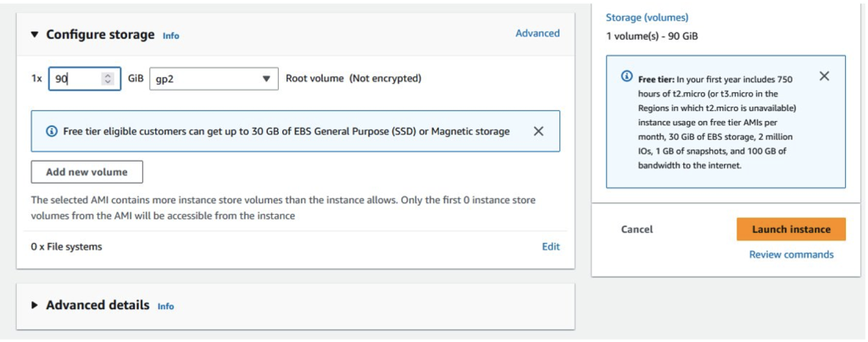Decrease volume size with stepper down arrow
This screenshot has height=342, width=868.
(107, 82)
